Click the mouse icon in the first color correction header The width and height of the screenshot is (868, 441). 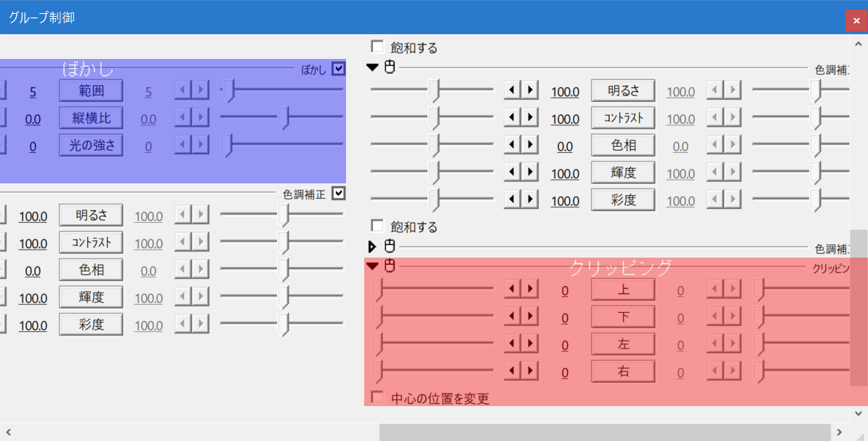coord(390,66)
